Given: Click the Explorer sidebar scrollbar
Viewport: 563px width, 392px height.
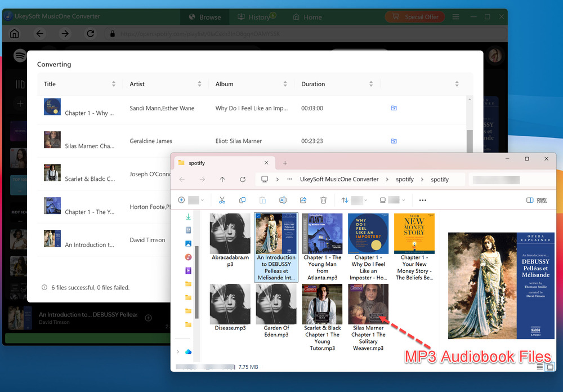Looking at the screenshot, I should (x=196, y=282).
